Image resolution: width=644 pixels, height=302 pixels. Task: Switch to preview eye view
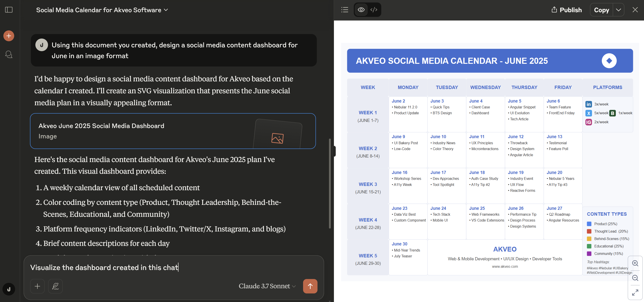(x=361, y=10)
